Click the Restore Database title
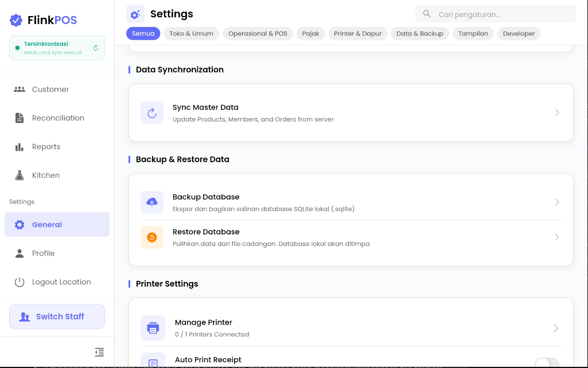The width and height of the screenshot is (588, 368). [x=206, y=232]
